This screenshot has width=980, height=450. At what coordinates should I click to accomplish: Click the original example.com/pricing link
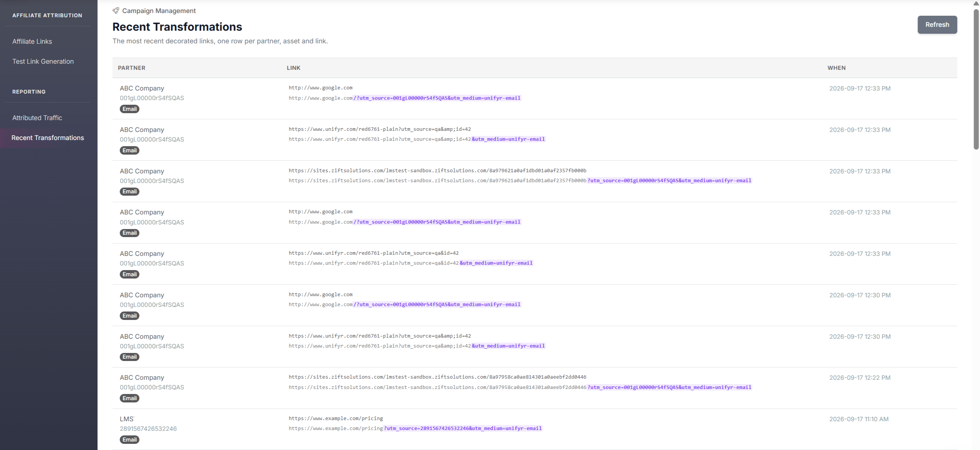pos(336,418)
